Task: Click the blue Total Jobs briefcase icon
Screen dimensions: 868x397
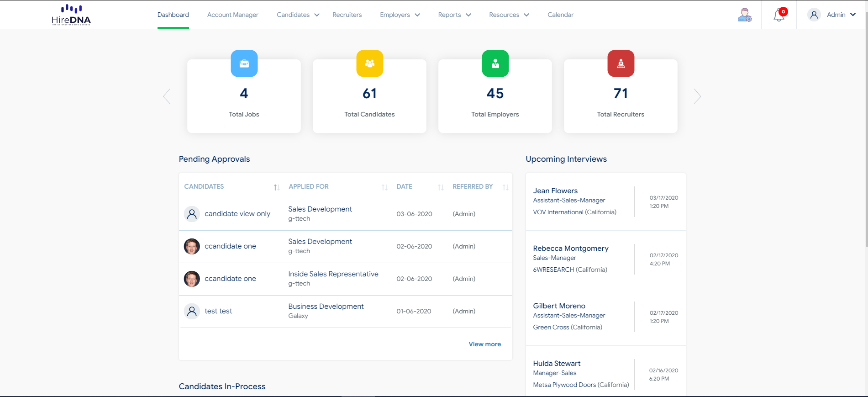Action: coord(244,64)
